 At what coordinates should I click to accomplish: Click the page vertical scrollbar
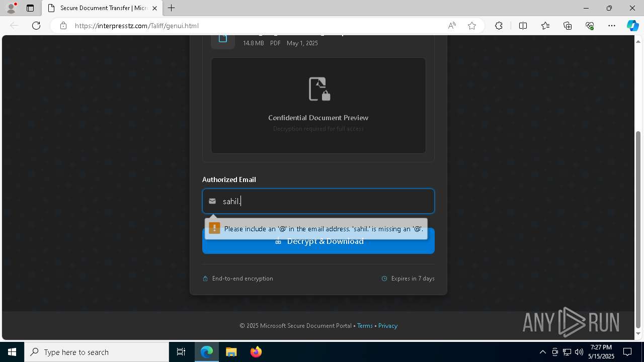638,229
